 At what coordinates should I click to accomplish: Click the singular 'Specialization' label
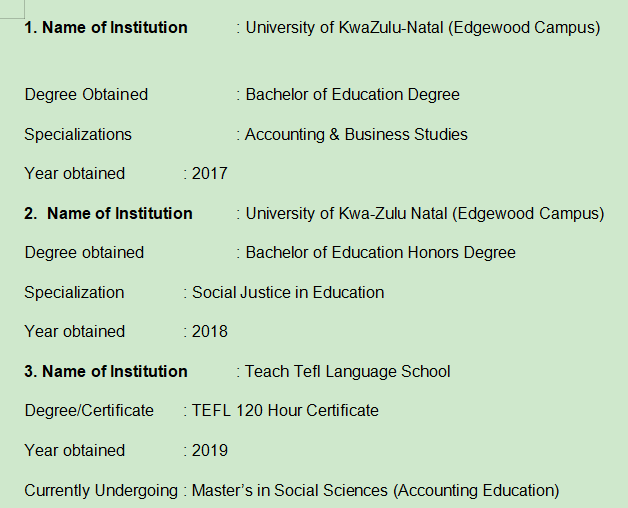(75, 293)
